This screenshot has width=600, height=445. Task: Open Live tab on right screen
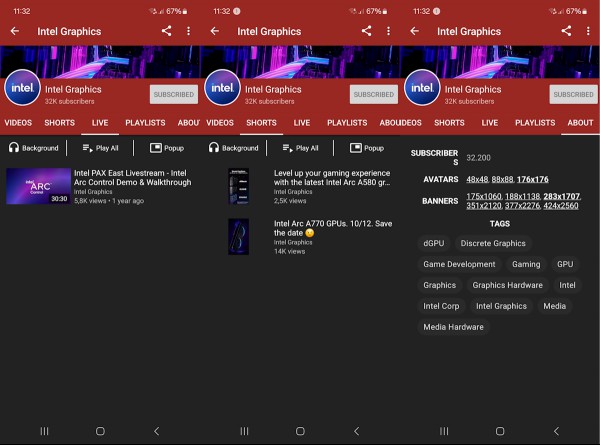click(490, 123)
